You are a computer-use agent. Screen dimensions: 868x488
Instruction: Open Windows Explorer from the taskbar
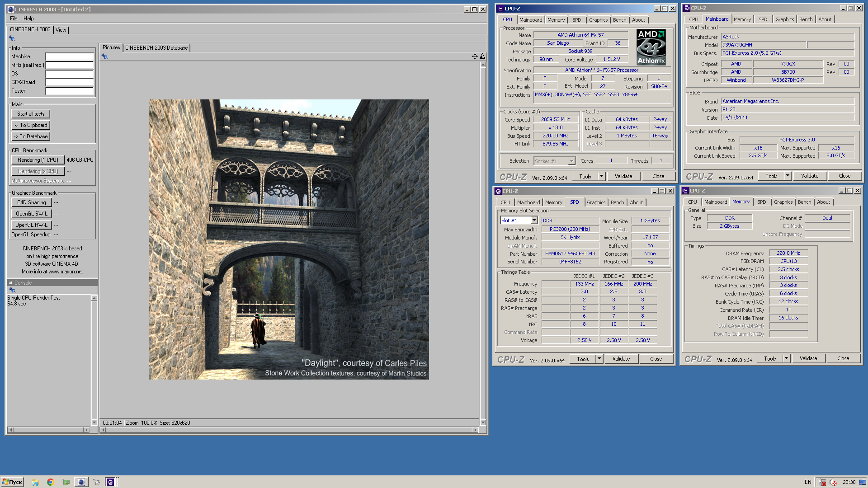tap(35, 482)
